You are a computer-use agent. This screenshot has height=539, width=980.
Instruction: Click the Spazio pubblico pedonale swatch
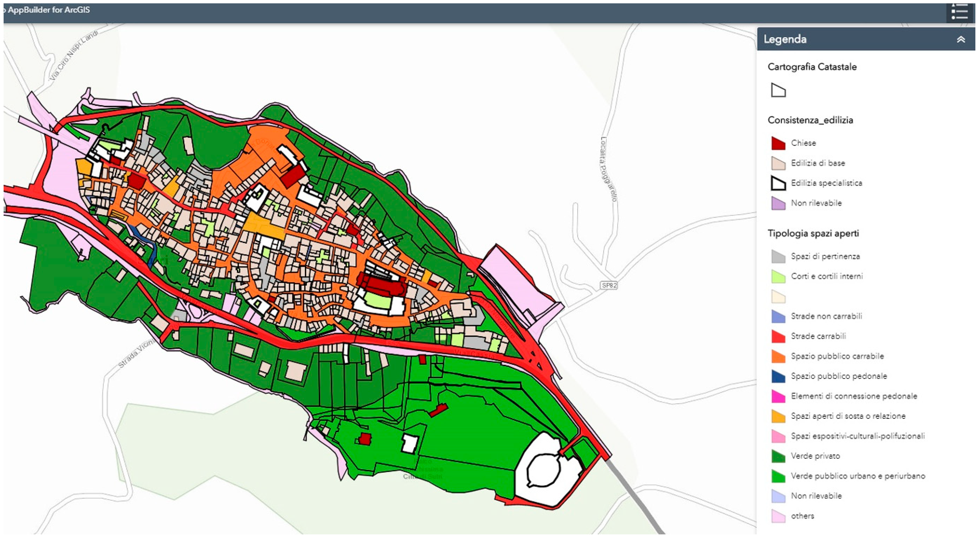[778, 376]
